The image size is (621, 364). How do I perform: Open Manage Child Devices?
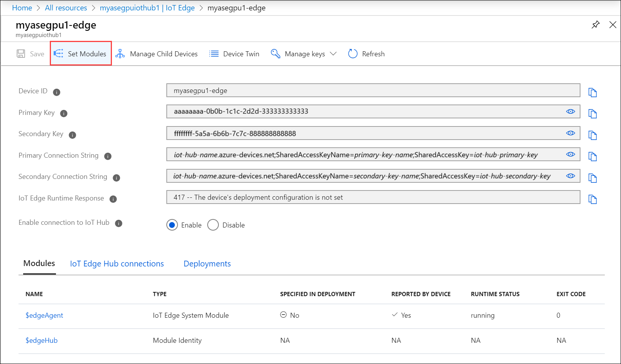(x=156, y=54)
